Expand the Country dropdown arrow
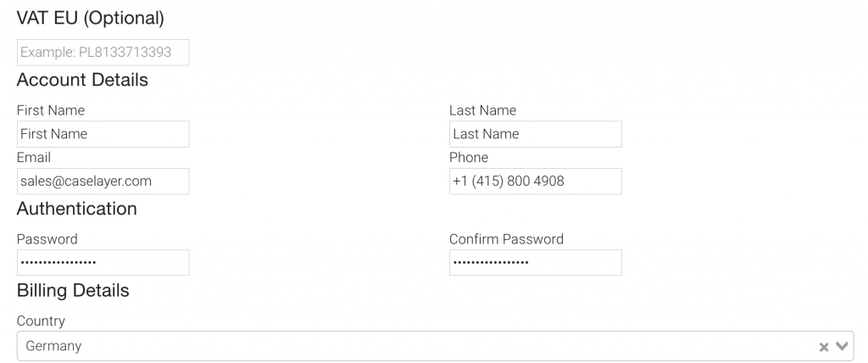Screen dimensions: 868x363 coord(842,346)
